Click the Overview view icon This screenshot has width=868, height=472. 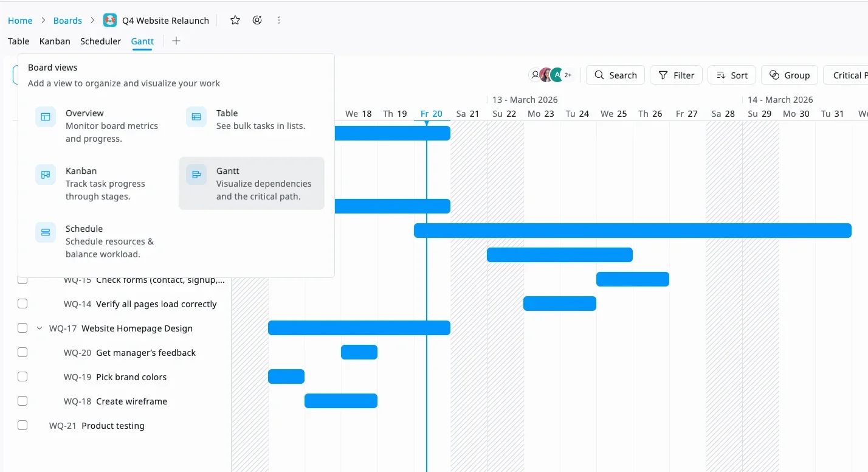pos(46,117)
